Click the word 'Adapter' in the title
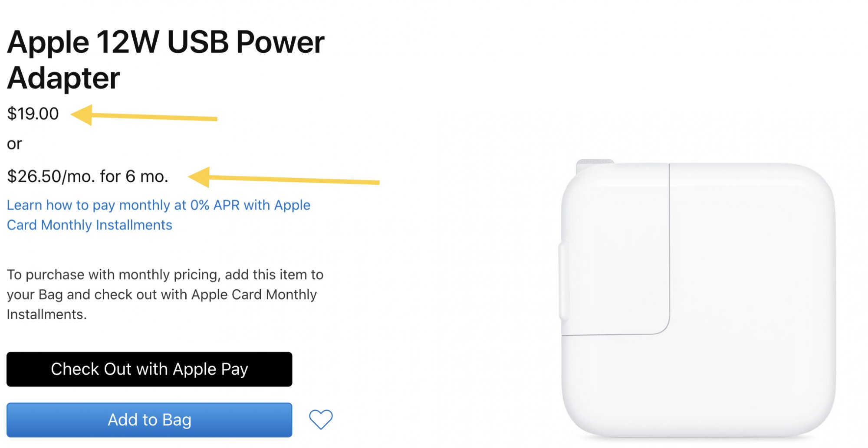868x448 pixels. (63, 78)
